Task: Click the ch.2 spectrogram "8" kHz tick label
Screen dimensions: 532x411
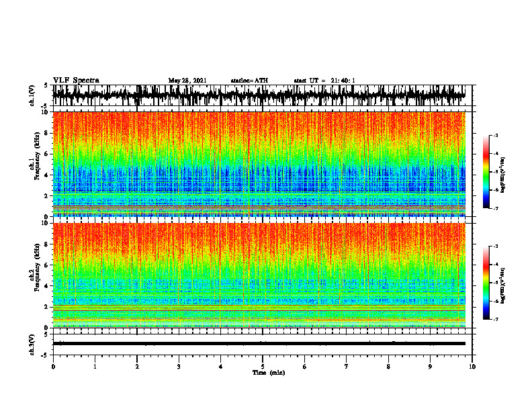Action: [x=47, y=244]
